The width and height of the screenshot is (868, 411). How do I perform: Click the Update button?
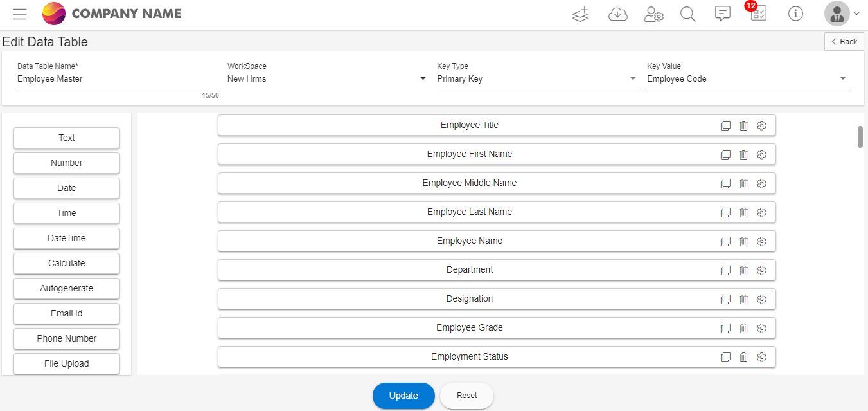(403, 396)
